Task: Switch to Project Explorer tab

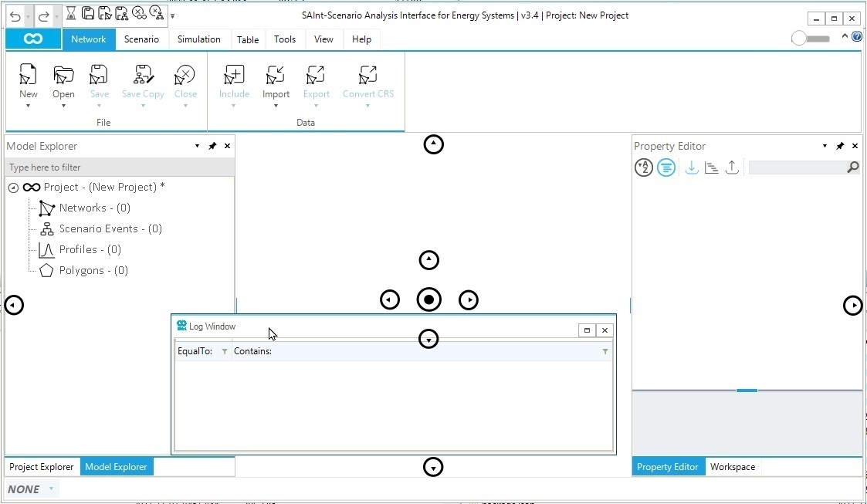Action: 42,467
